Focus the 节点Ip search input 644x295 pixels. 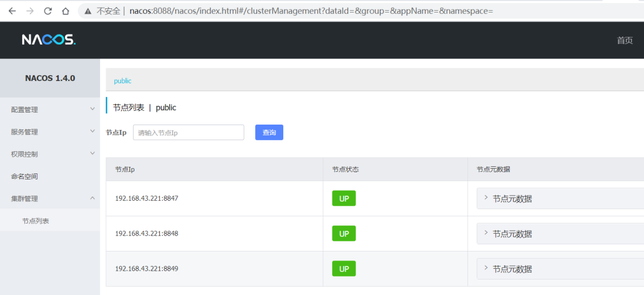(188, 132)
